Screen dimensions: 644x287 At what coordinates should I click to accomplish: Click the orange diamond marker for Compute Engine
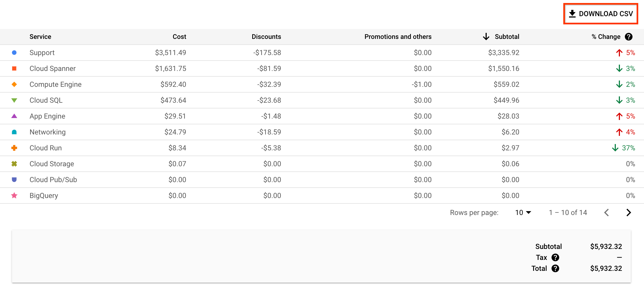pos(14,84)
